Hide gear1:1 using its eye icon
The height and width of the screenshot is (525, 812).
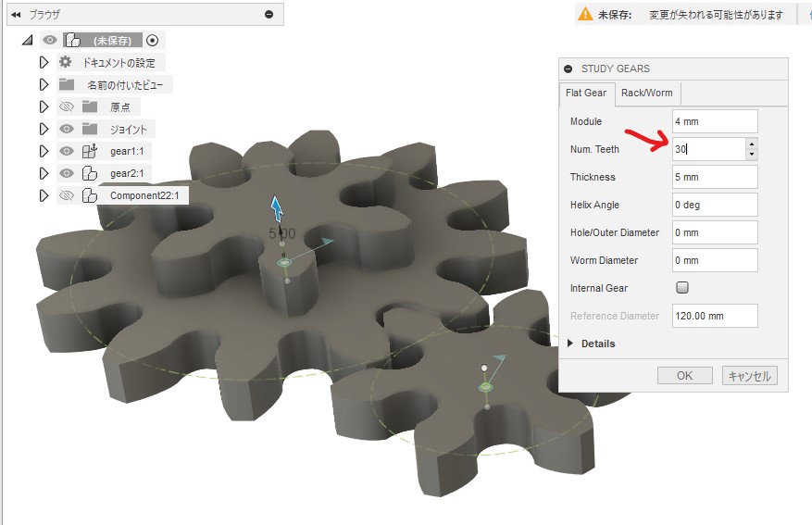[x=66, y=151]
